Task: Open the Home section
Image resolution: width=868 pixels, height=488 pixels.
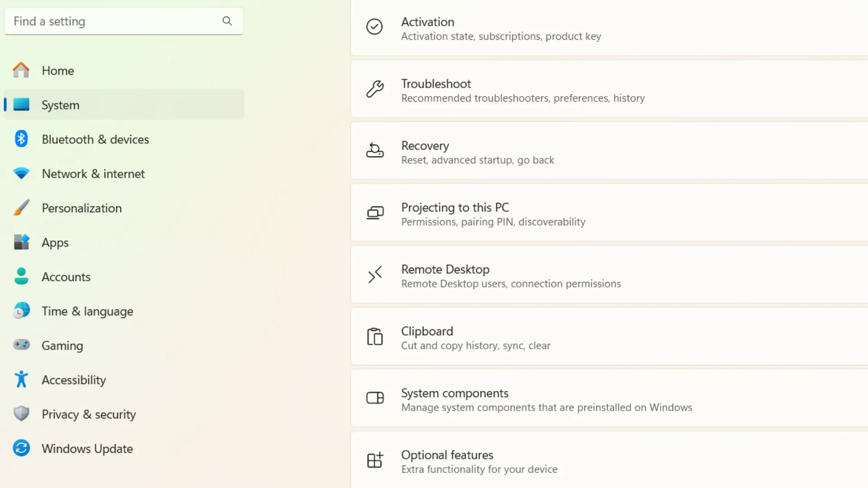Action: 58,70
